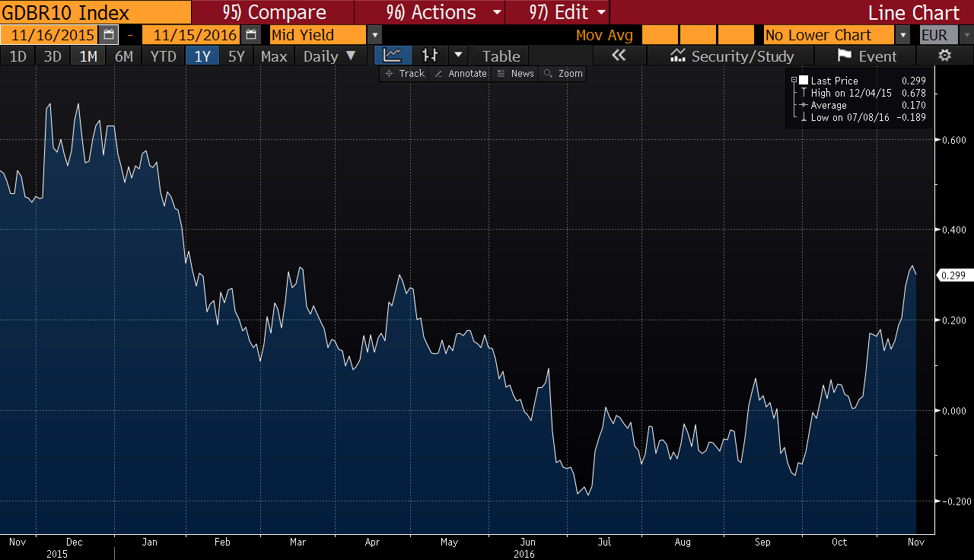Open the Daily periodicity dropdown
This screenshot has width=974, height=560.
330,56
